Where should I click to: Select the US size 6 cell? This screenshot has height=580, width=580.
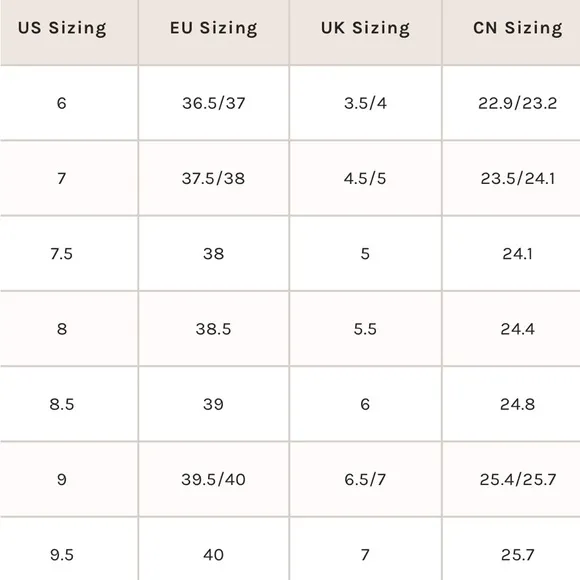pos(69,103)
